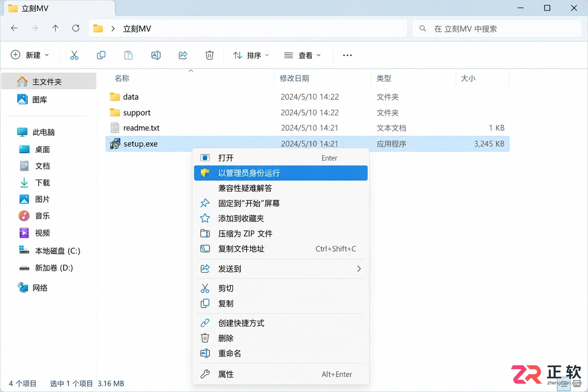Click the search box 在 立刻MV 中搜索
588x392 pixels.
(497, 29)
